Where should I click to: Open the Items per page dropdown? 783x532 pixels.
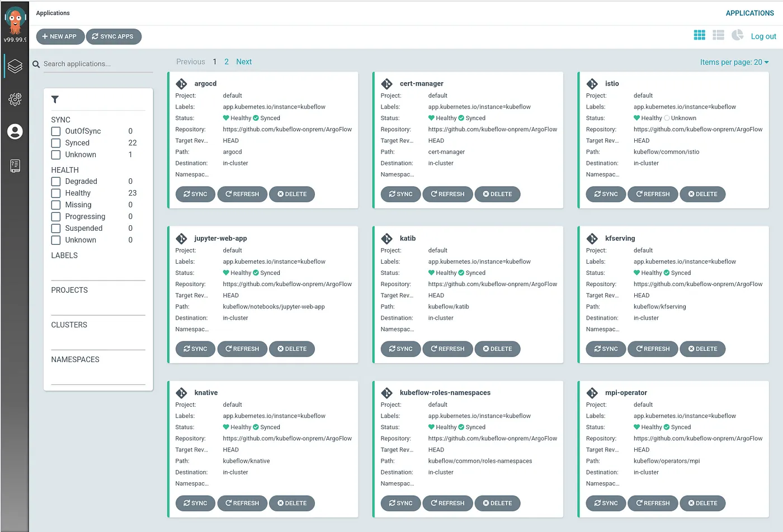click(734, 62)
